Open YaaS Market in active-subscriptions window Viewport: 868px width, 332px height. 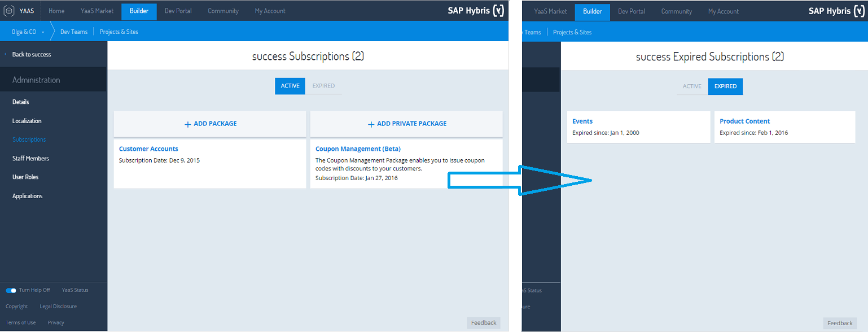pos(97,11)
